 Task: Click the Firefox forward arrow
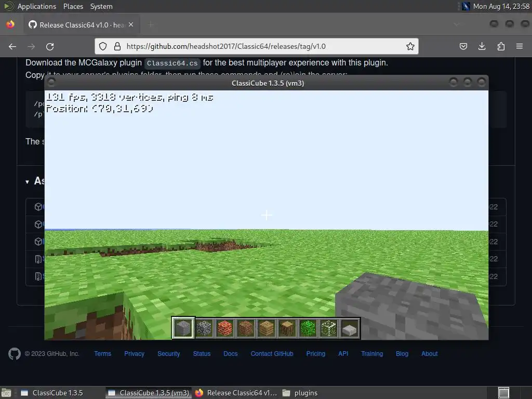click(x=31, y=46)
